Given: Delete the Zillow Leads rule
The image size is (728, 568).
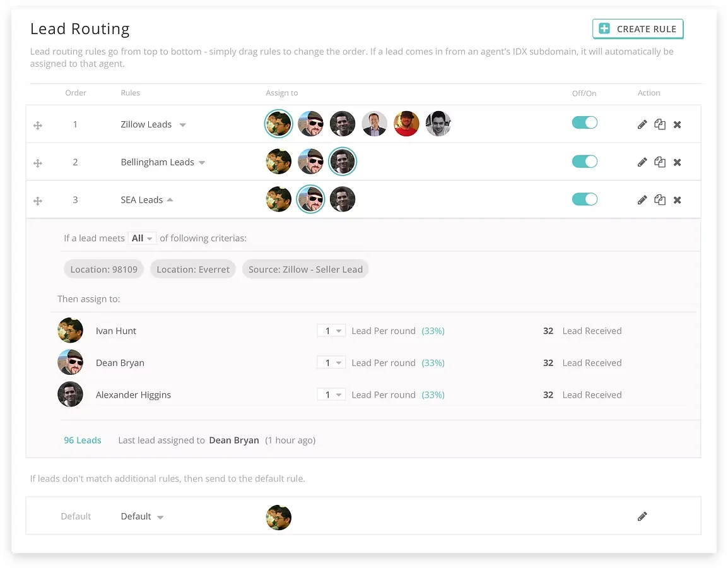Looking at the screenshot, I should coord(678,124).
